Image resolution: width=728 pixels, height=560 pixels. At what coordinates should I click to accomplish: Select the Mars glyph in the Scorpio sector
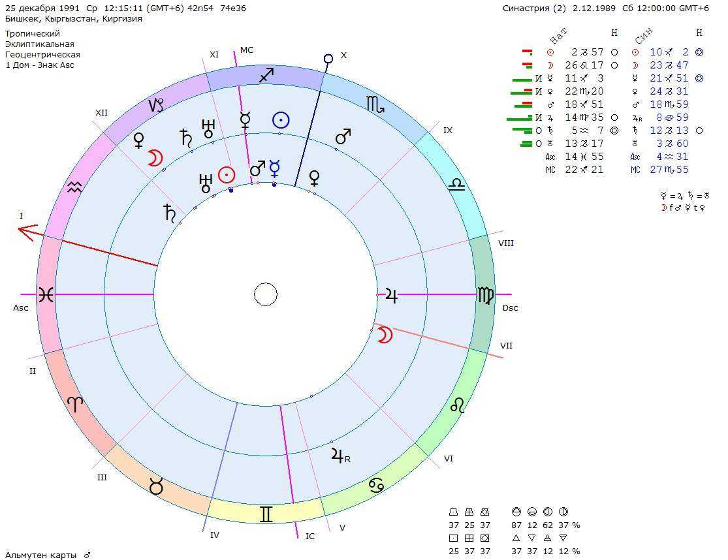click(343, 137)
